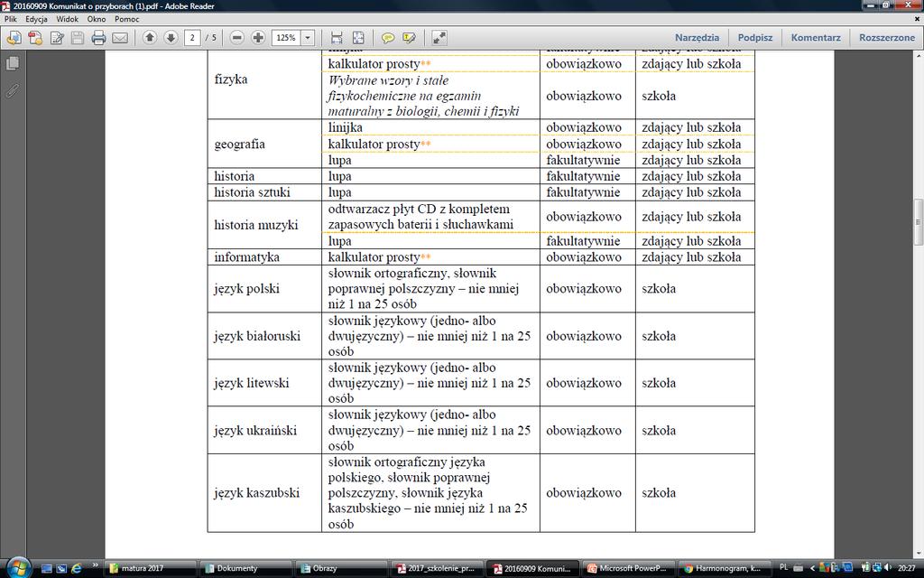Screen dimensions: 924x578
Task: Open the Okno menu
Action: [x=96, y=19]
